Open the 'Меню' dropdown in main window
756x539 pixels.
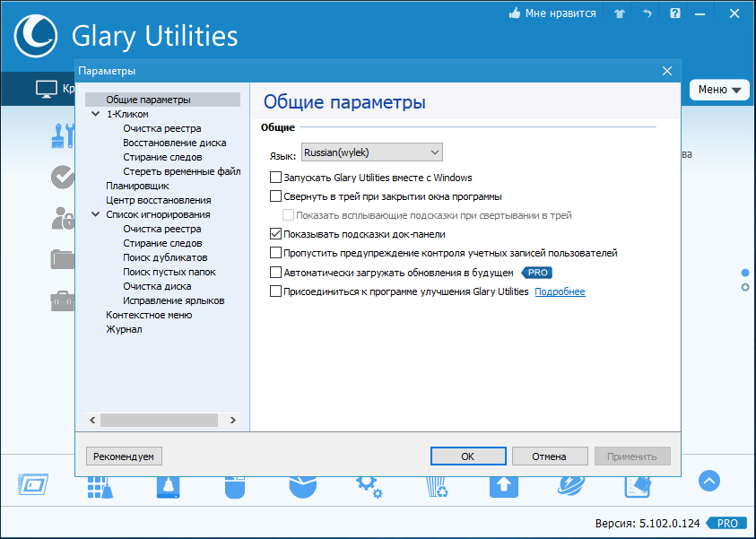pyautogui.click(x=719, y=90)
